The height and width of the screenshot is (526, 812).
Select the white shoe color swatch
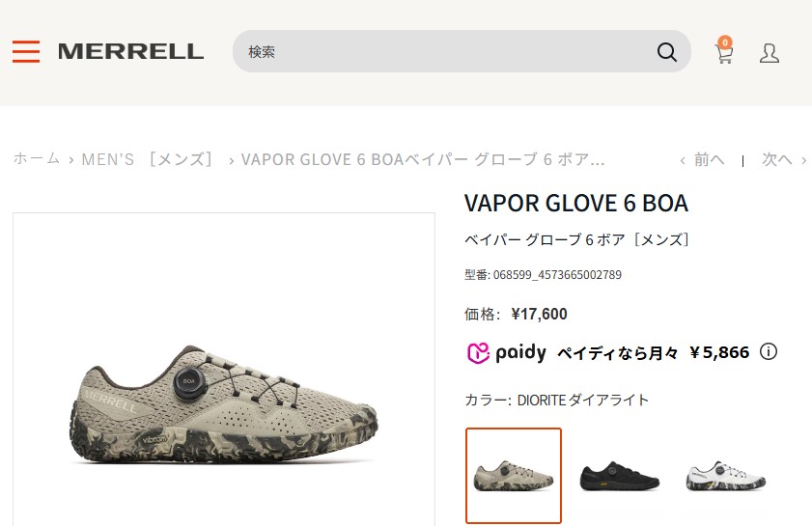(725, 477)
